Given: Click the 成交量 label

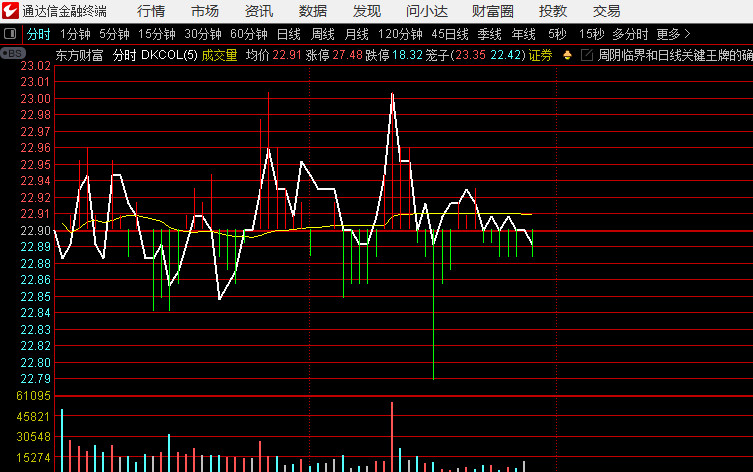Looking at the screenshot, I should click(x=219, y=55).
